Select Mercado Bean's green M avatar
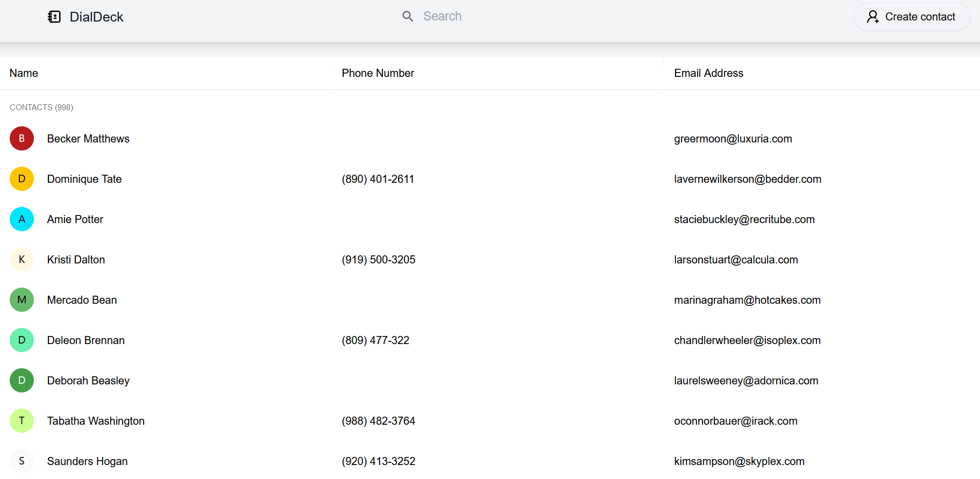980x479 pixels. pos(22,300)
